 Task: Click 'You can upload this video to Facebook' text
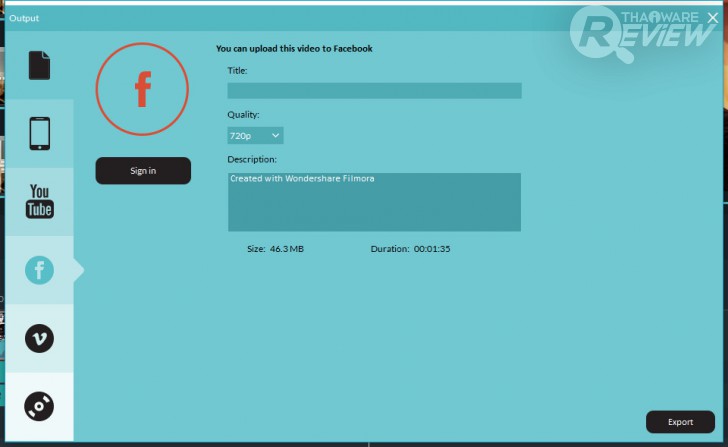tap(294, 48)
